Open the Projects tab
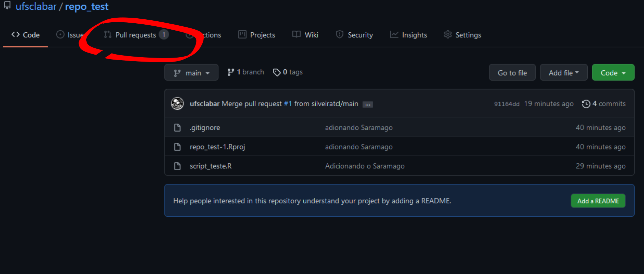 click(x=257, y=35)
